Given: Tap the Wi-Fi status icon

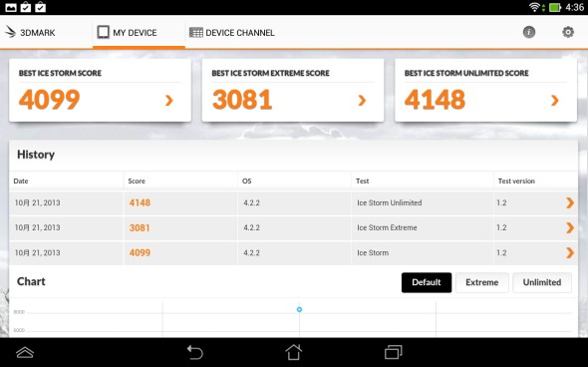Looking at the screenshot, I should 534,7.
